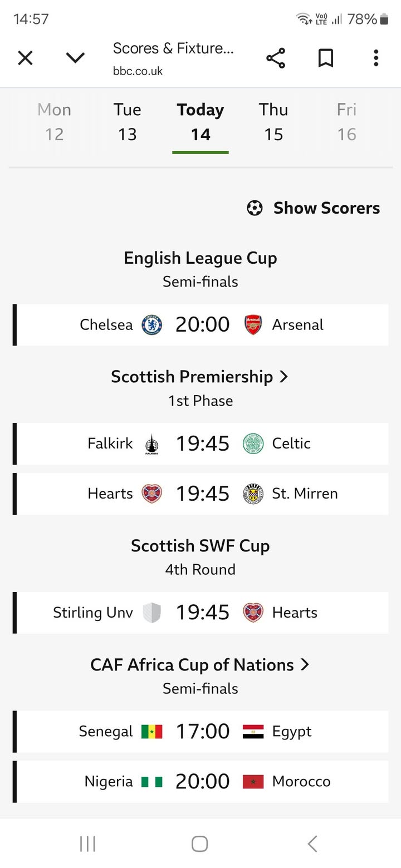Tap the Senegal flag icon

pos(151,732)
